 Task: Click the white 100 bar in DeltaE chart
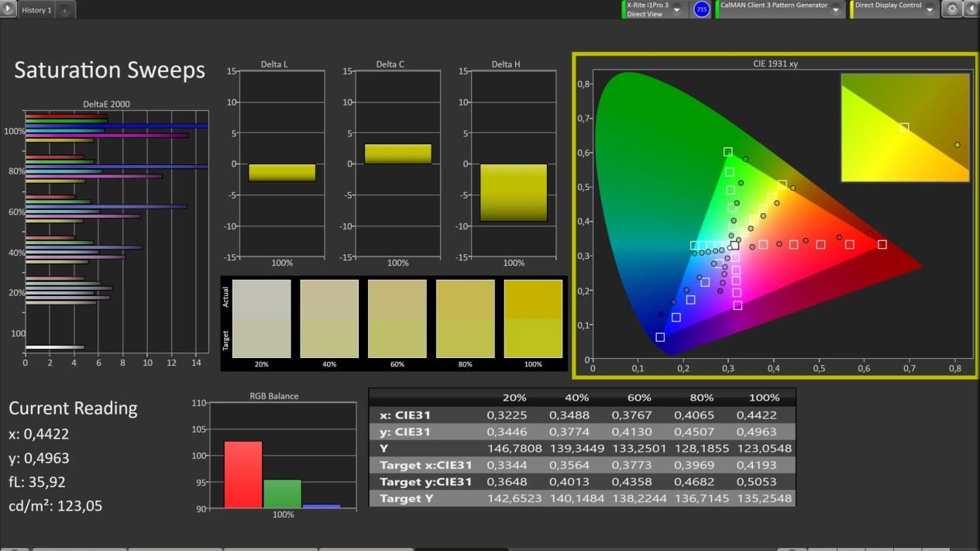coord(55,347)
